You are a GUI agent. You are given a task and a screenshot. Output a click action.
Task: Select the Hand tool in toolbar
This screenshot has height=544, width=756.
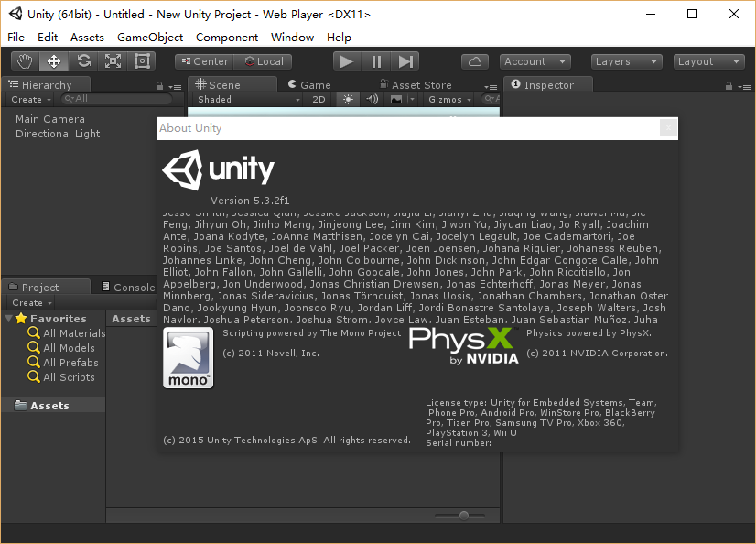tap(26, 61)
